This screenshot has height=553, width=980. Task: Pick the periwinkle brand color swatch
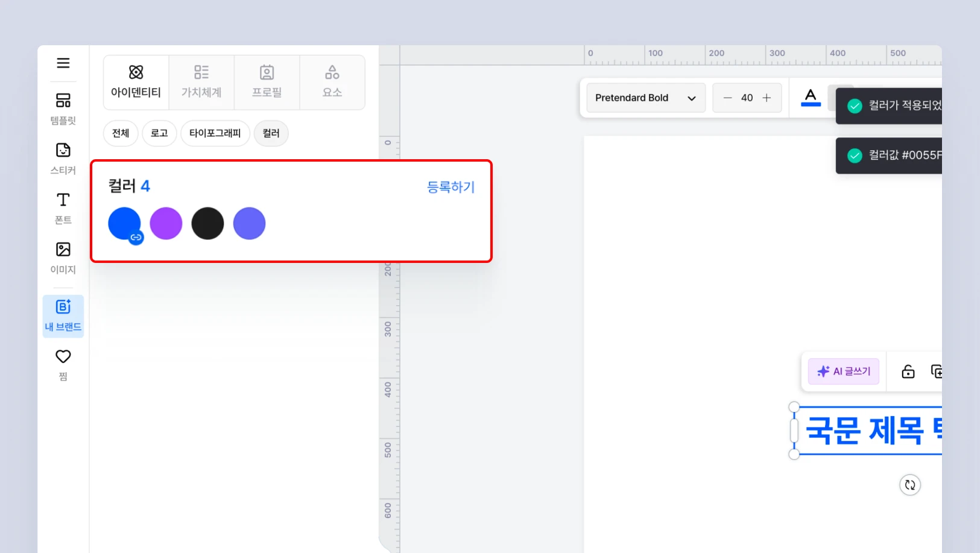tap(249, 224)
